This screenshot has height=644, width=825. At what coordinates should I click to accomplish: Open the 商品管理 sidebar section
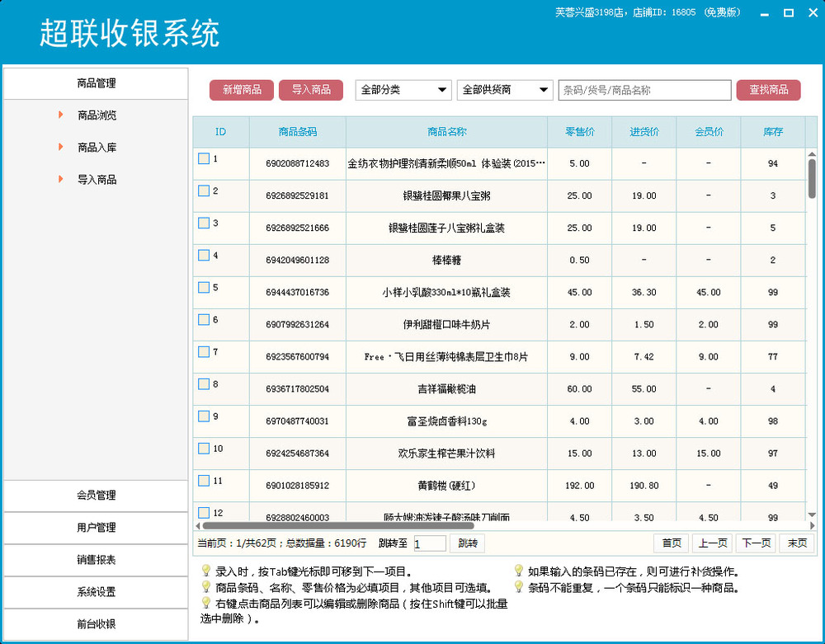(96, 83)
